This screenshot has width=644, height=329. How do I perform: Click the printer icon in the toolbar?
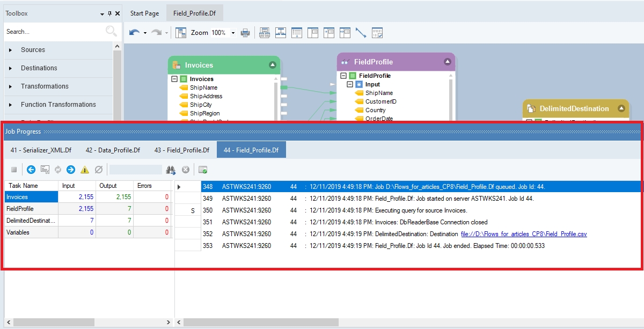[x=245, y=33]
